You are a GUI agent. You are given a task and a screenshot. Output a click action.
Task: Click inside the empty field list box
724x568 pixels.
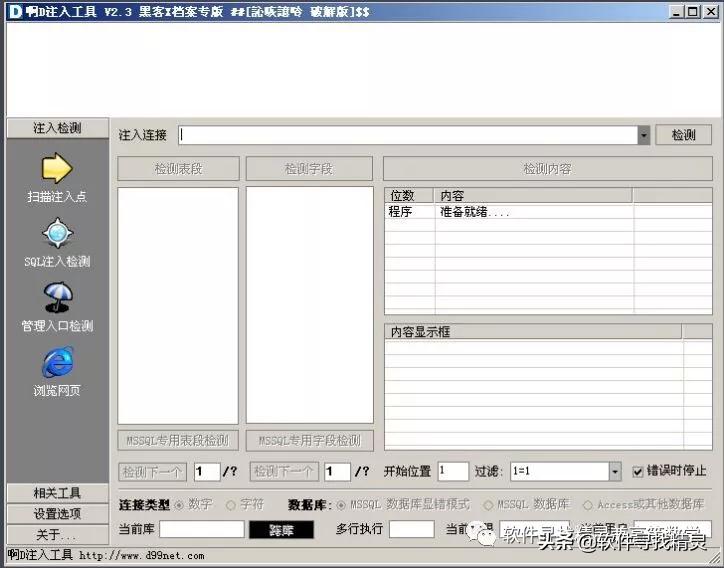click(x=309, y=305)
